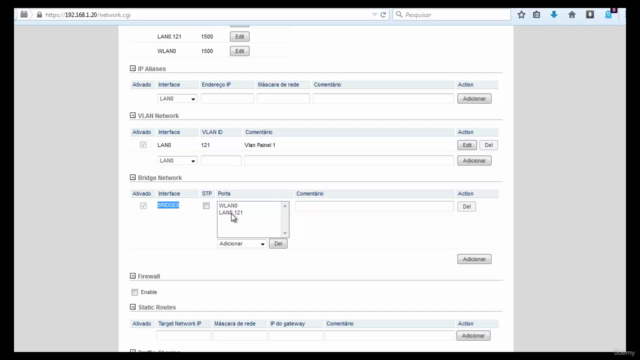Delete the BRIDGE0 bridge entry
This screenshot has height=360, width=640.
467,207
